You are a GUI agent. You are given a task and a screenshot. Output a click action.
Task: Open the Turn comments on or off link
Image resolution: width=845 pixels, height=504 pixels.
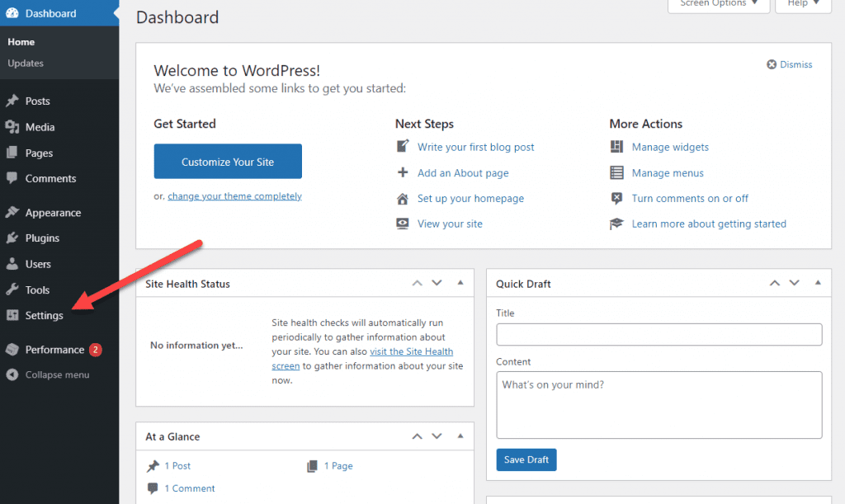690,198
